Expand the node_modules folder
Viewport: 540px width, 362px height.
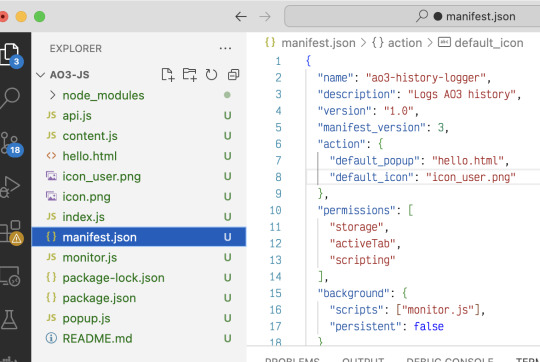[138, 95]
